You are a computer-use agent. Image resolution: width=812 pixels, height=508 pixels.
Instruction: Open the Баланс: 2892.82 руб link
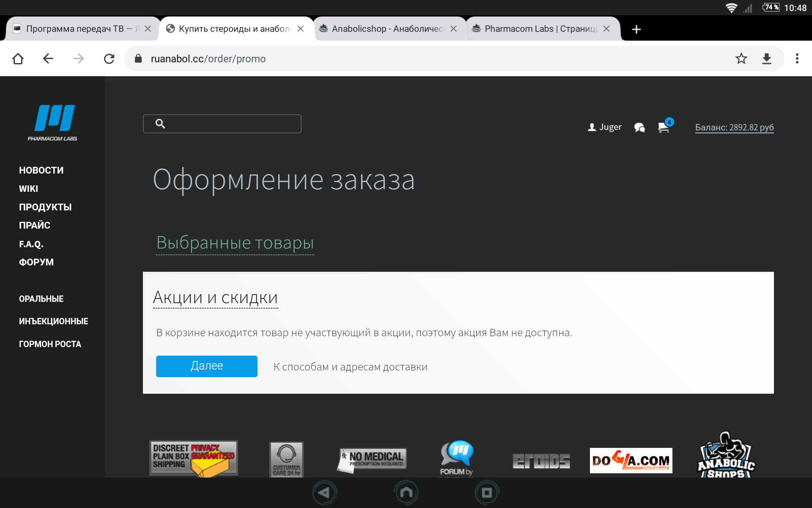(734, 127)
